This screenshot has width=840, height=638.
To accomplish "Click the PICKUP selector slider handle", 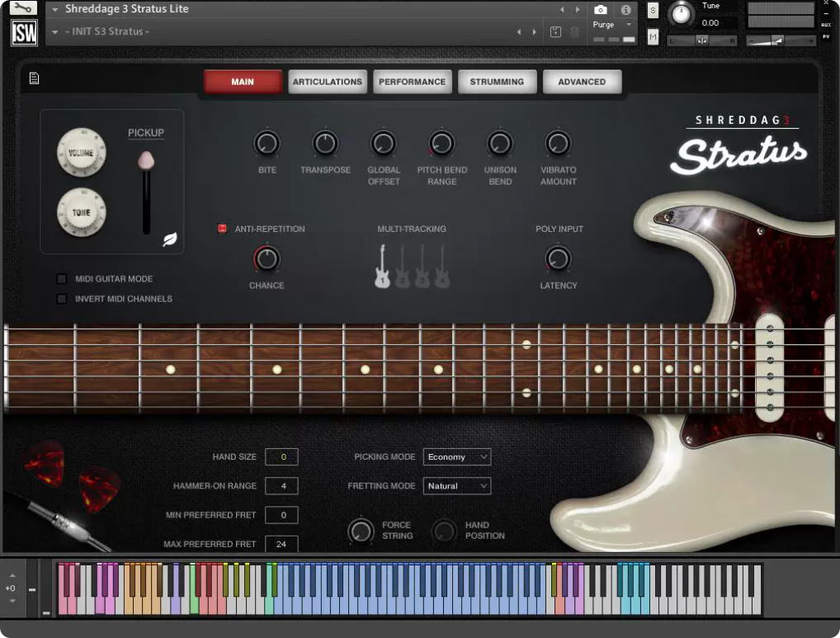I will click(146, 160).
